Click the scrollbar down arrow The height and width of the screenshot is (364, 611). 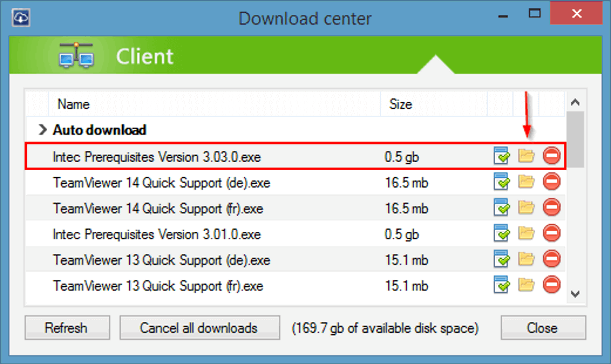pos(576,294)
